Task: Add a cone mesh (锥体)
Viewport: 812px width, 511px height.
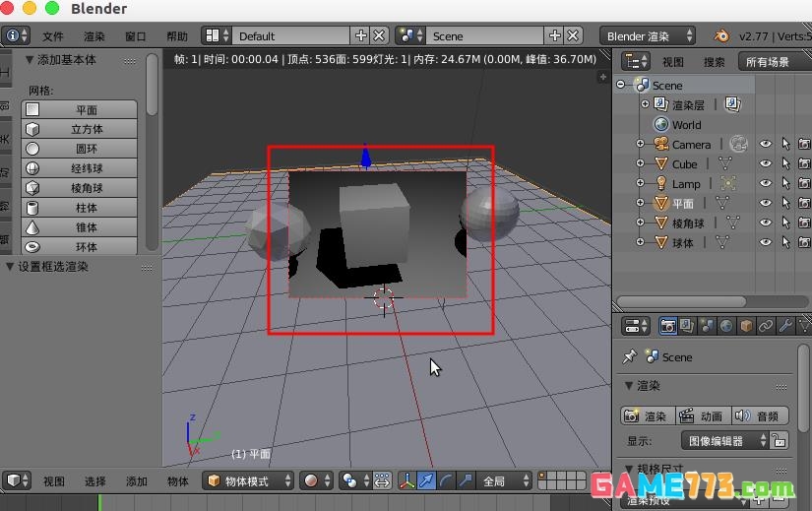Action: click(x=80, y=227)
